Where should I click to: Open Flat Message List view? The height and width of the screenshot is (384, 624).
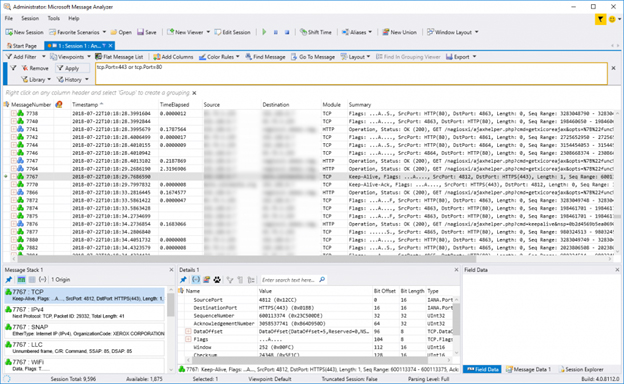pyautogui.click(x=119, y=57)
